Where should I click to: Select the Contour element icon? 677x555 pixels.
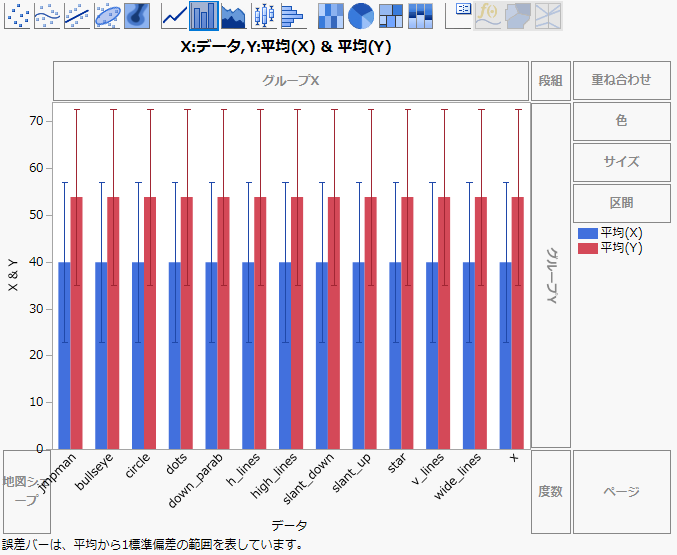pyautogui.click(x=138, y=15)
